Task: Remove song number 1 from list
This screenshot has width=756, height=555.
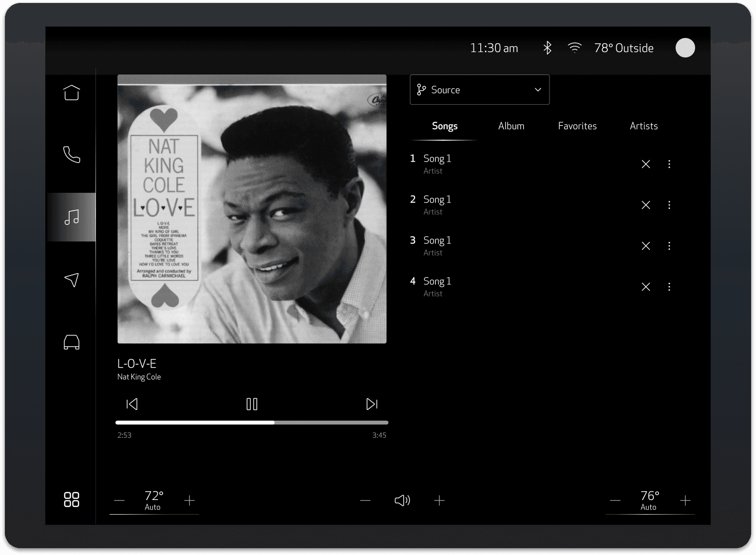Action: (646, 164)
